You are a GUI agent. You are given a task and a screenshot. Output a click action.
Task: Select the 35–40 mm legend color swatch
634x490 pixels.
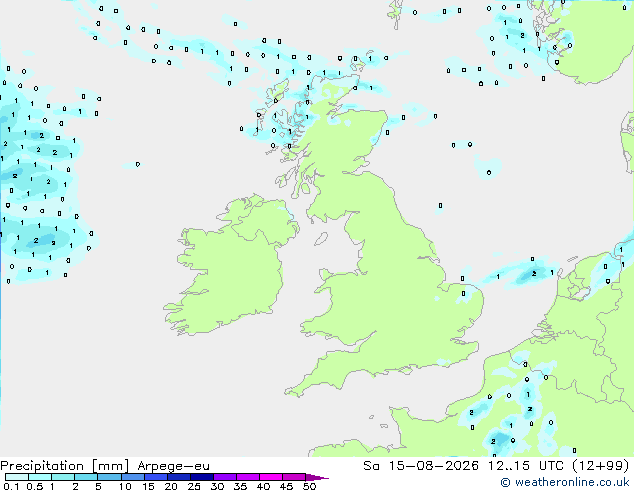[248, 477]
